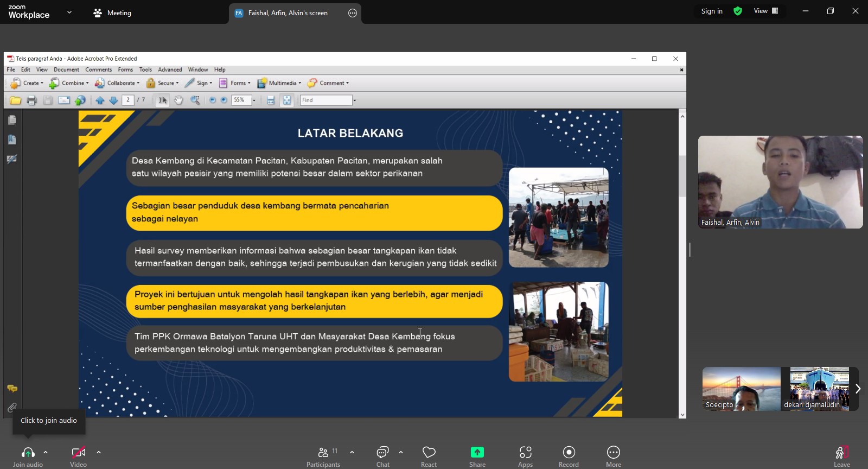Switch to the Meeting tab

(112, 13)
